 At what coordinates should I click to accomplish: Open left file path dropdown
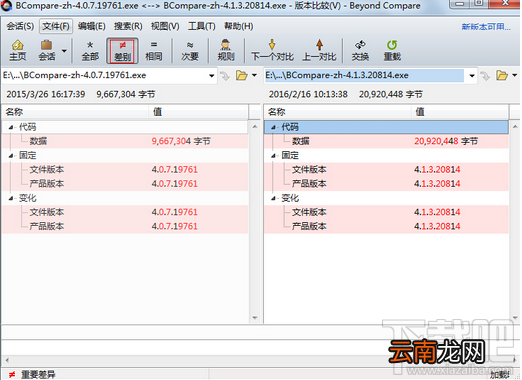pyautogui.click(x=211, y=76)
